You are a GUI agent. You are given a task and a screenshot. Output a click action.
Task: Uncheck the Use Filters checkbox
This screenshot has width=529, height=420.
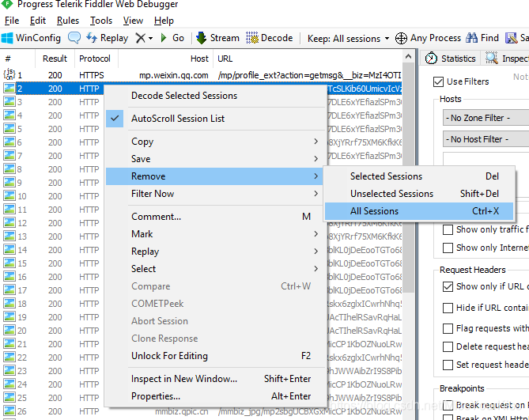point(438,81)
